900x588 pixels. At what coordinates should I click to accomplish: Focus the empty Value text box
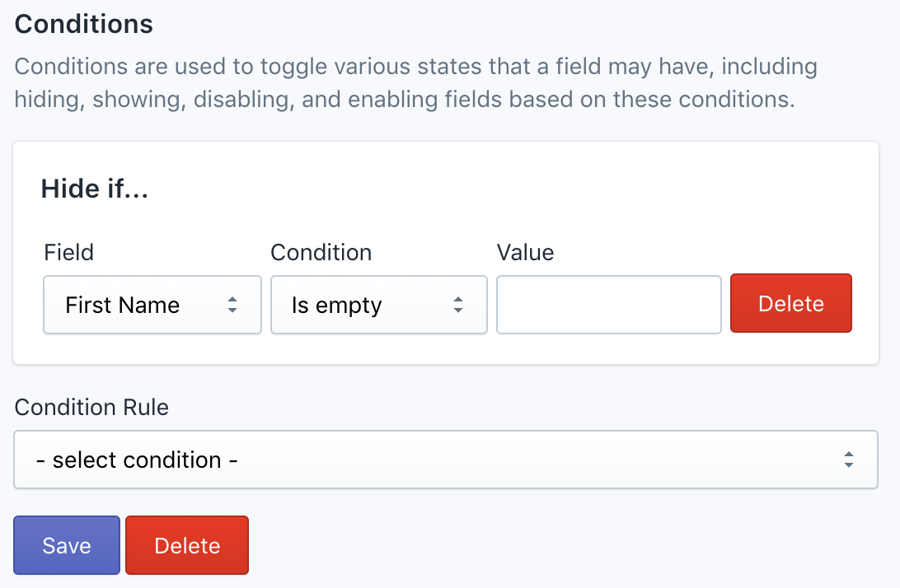coord(608,305)
